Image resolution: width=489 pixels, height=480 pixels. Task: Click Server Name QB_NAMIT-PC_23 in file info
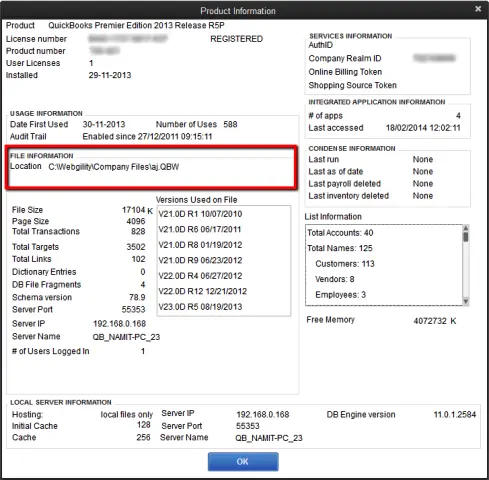click(126, 337)
